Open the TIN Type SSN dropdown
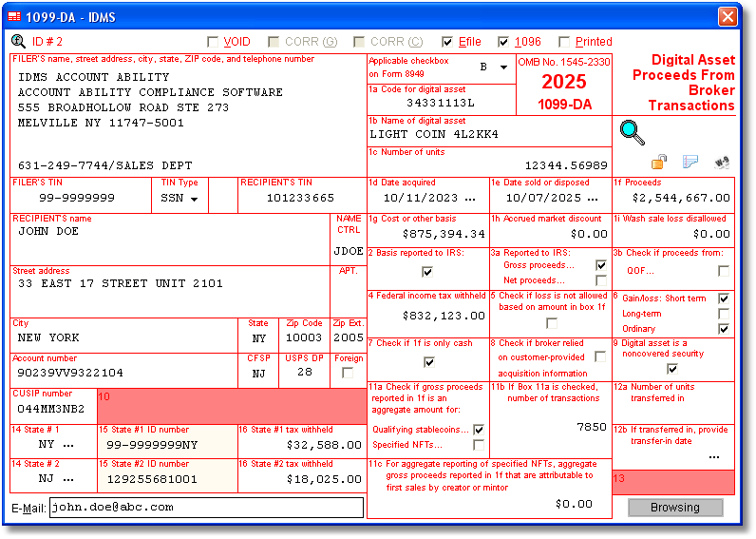 click(x=195, y=199)
